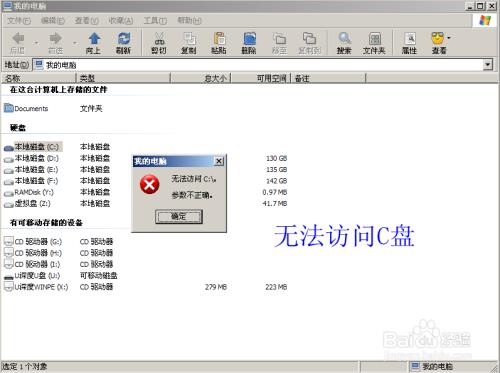This screenshot has width=500, height=373.
Task: Click the Paste (粘贴) toolbar icon
Action: [x=219, y=39]
